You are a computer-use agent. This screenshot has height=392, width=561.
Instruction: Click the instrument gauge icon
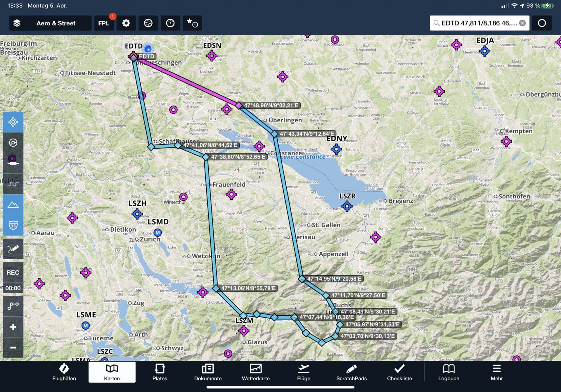point(170,23)
